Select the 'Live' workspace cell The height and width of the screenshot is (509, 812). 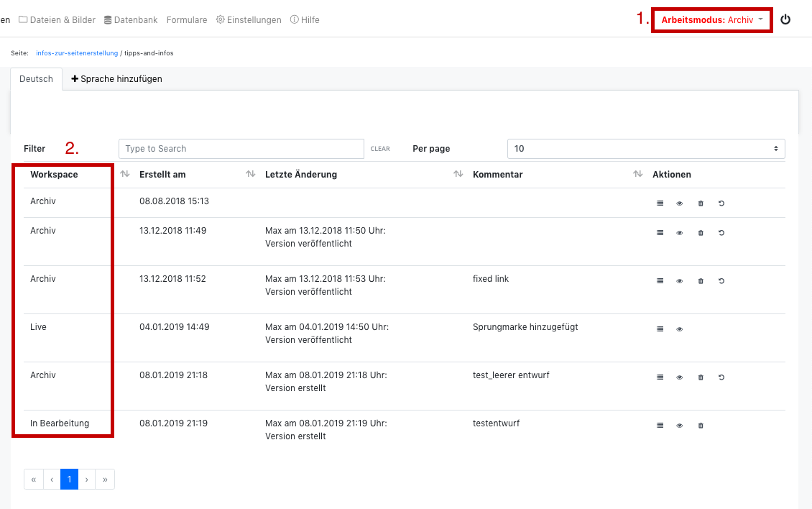click(x=38, y=327)
